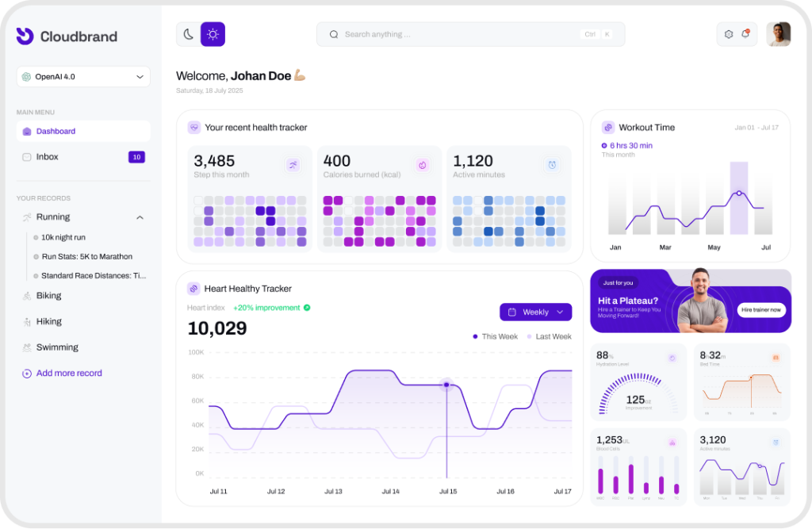Open the Weekly period dropdown

[535, 312]
